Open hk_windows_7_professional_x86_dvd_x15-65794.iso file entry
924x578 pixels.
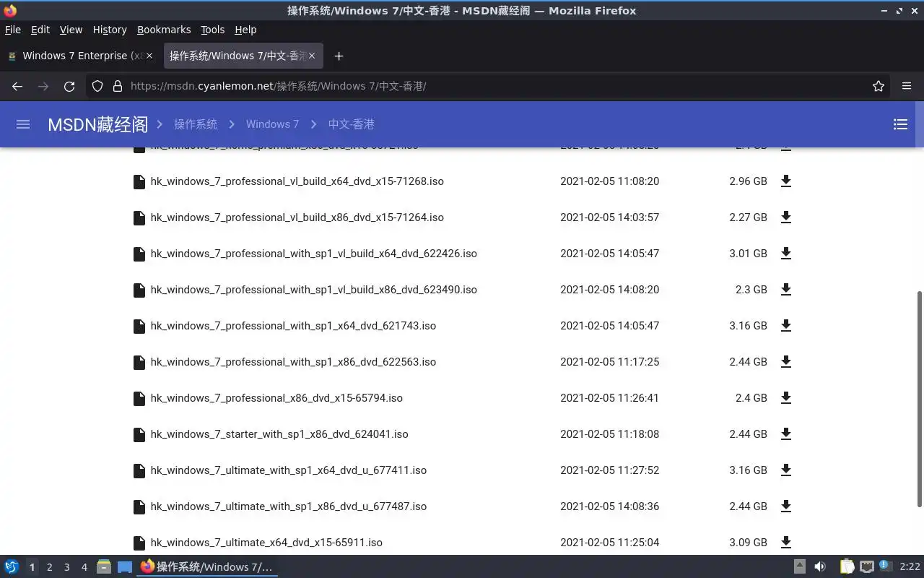click(x=276, y=398)
